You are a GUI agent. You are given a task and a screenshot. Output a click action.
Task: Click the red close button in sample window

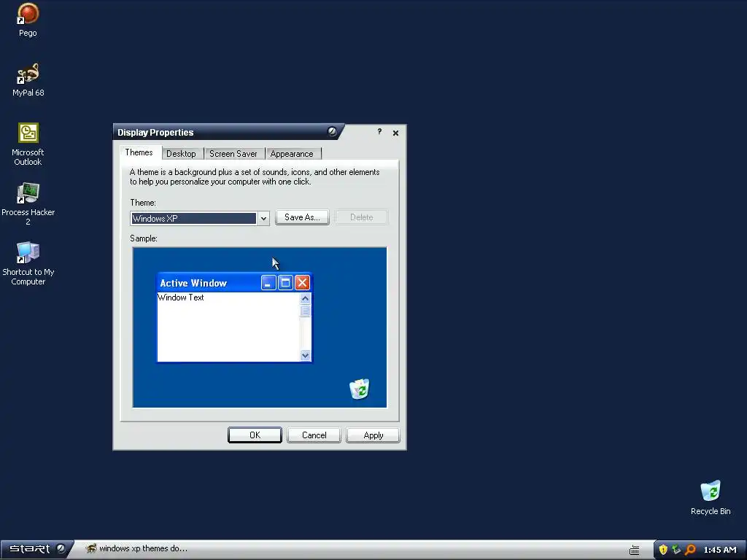click(302, 283)
